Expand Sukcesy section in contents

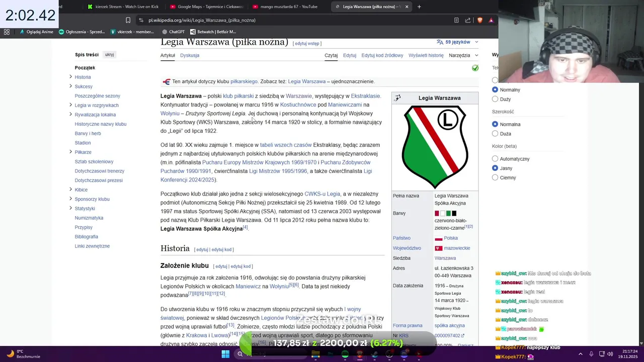[70, 86]
